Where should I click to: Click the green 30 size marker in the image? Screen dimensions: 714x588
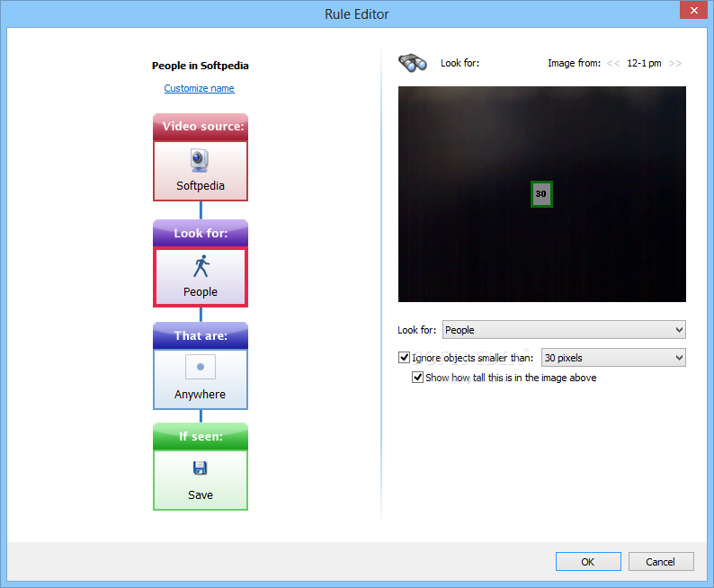[541, 194]
